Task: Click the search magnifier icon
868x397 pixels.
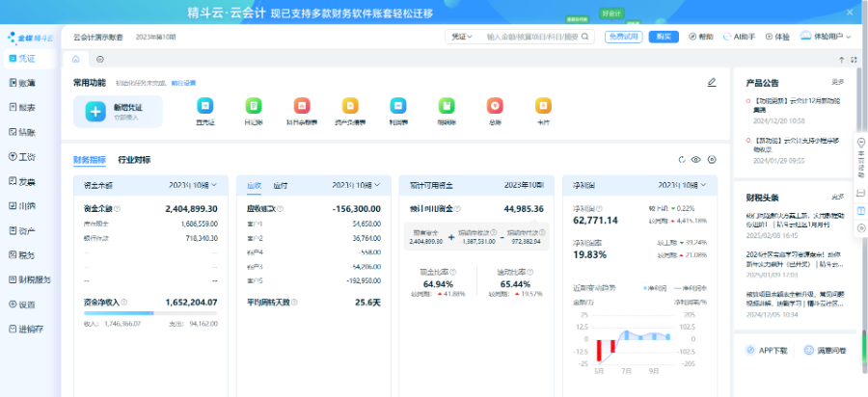Action: tap(585, 37)
